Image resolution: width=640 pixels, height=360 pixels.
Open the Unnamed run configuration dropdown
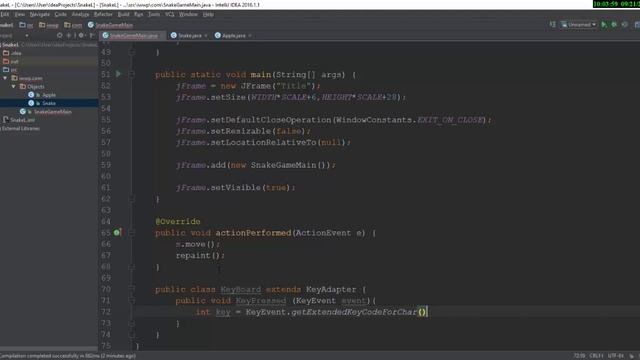(x=579, y=25)
